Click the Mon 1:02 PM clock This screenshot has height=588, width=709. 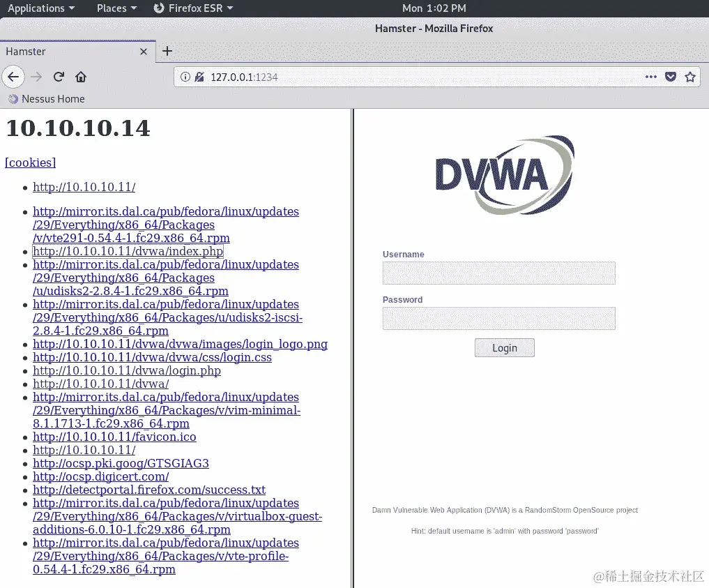(x=434, y=8)
